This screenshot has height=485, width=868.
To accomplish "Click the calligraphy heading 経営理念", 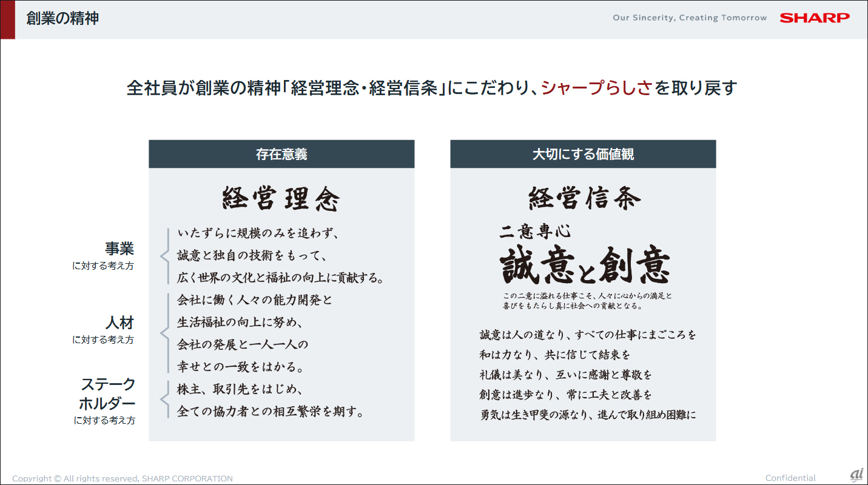I will coord(281,199).
